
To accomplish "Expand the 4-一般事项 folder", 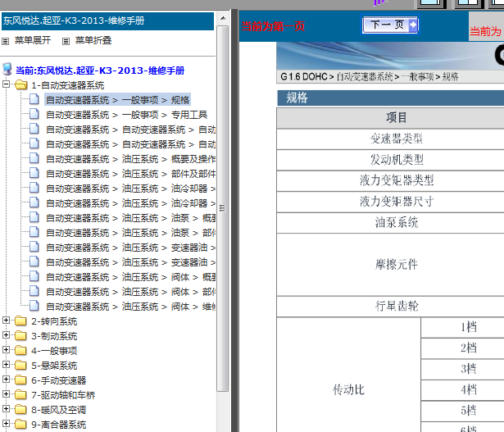I will point(6,350).
